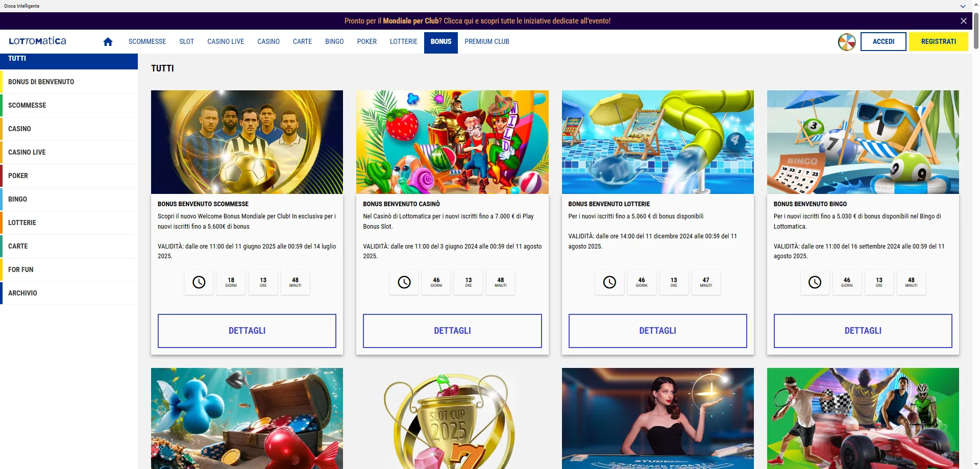Click the Lottomatica logo
Screen dimensions: 980x469
(37, 41)
